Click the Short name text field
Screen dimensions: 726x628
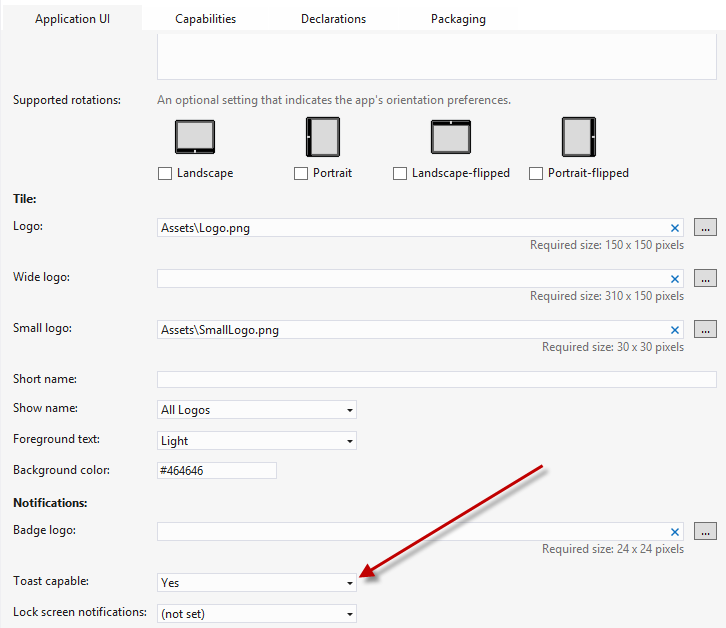(x=436, y=379)
